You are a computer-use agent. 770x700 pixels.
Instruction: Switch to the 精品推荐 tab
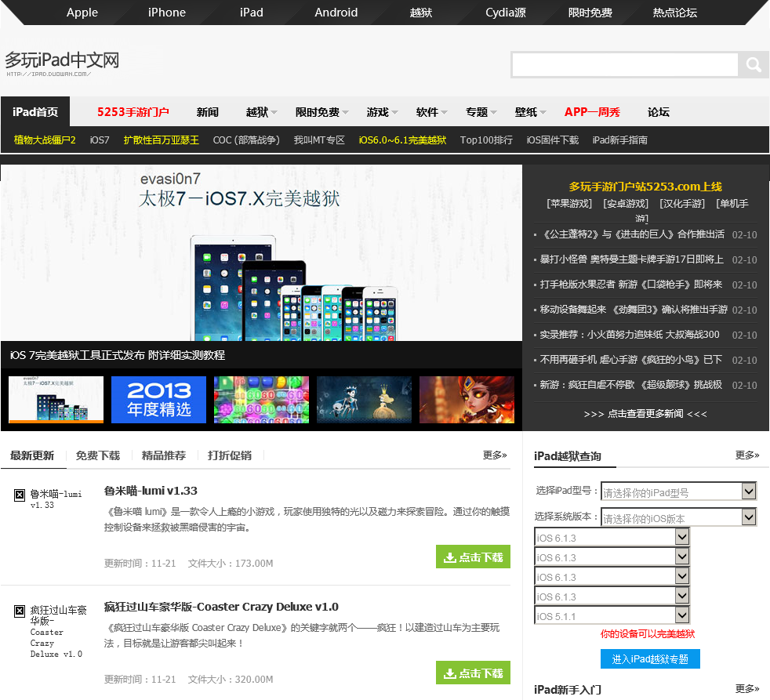(164, 455)
